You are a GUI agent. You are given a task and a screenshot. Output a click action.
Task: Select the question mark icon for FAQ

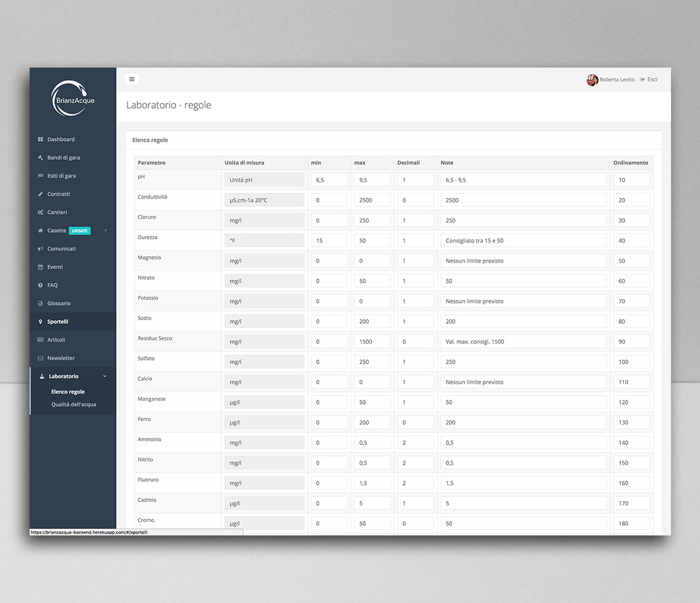40,285
